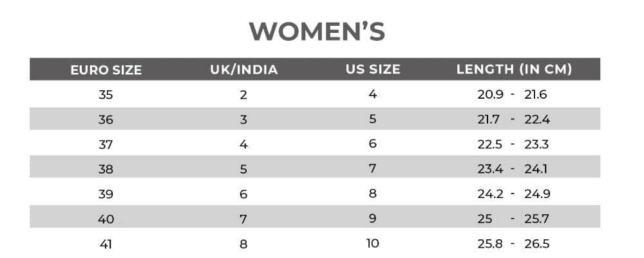644x258 pixels.
Task: Click the LENGTH (IN CM) column header
Action: [x=514, y=69]
